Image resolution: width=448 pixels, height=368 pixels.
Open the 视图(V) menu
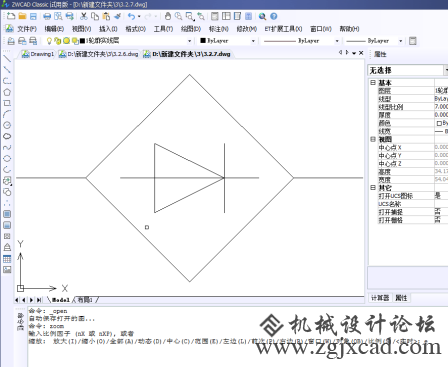pyautogui.click(x=81, y=29)
